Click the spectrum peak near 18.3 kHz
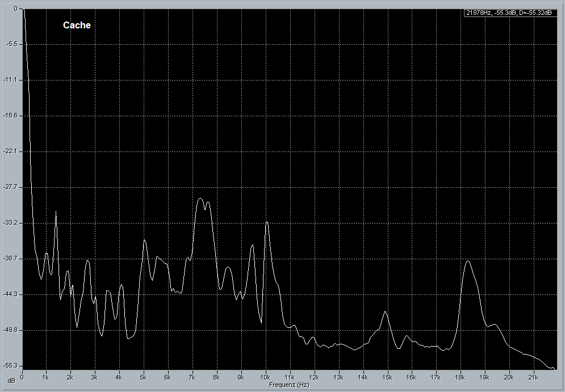 468,262
